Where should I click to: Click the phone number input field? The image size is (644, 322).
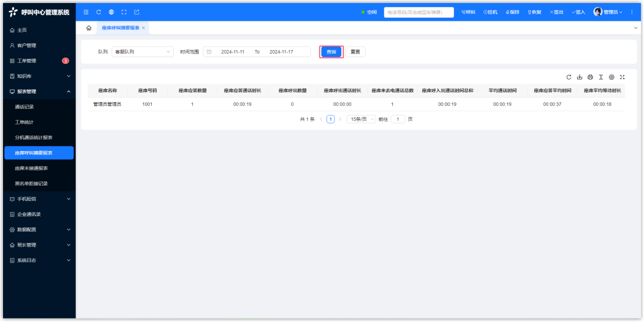click(419, 12)
